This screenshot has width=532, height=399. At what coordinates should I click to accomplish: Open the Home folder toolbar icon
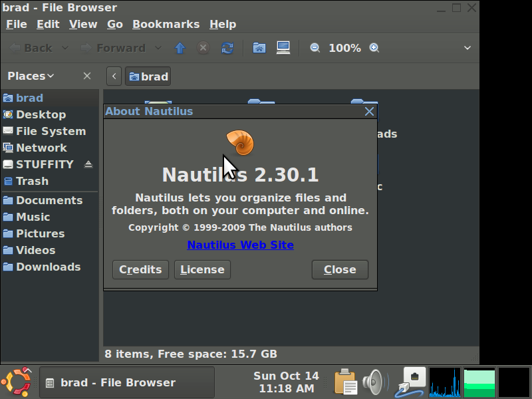click(259, 48)
